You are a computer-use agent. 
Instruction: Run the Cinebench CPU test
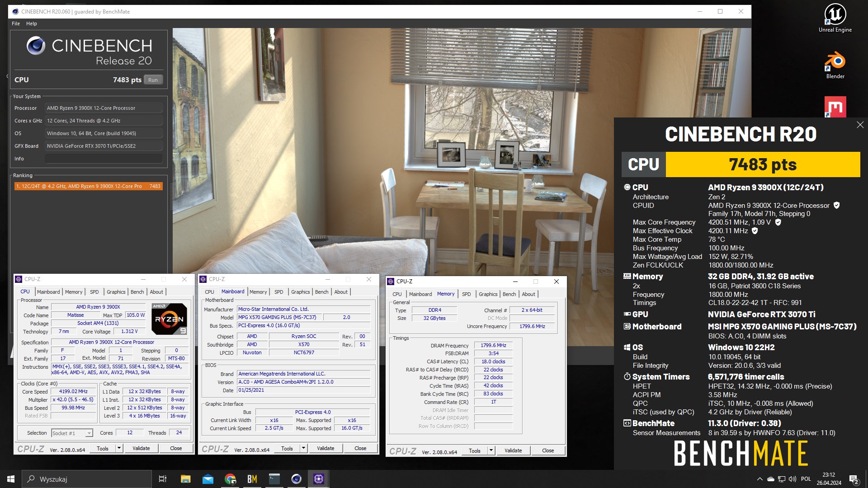153,80
